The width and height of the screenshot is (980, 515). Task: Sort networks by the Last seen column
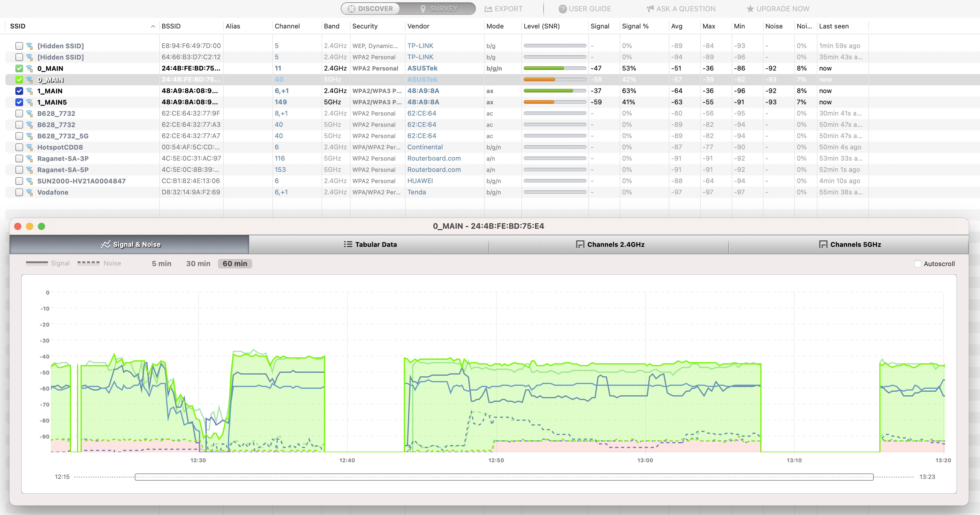coord(833,26)
